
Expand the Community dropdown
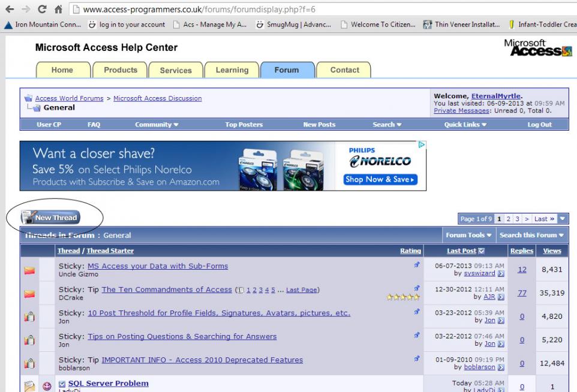tap(157, 125)
